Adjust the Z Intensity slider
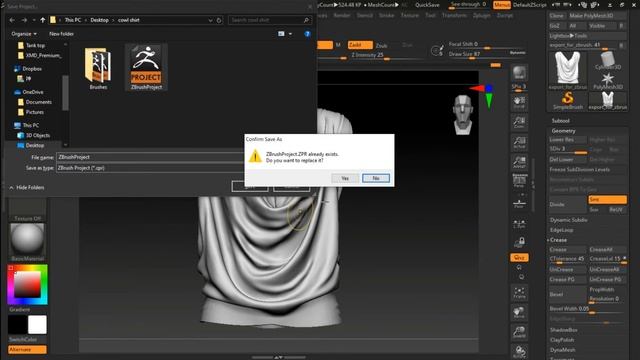The image size is (640, 360). [x=387, y=55]
